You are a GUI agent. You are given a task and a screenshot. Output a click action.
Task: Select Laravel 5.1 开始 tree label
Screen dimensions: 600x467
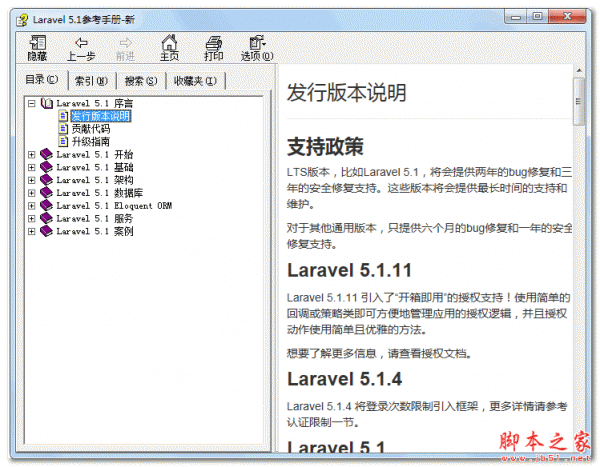tap(95, 155)
